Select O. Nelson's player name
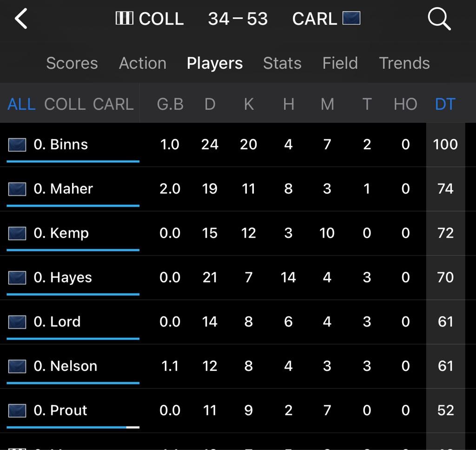 click(66, 366)
